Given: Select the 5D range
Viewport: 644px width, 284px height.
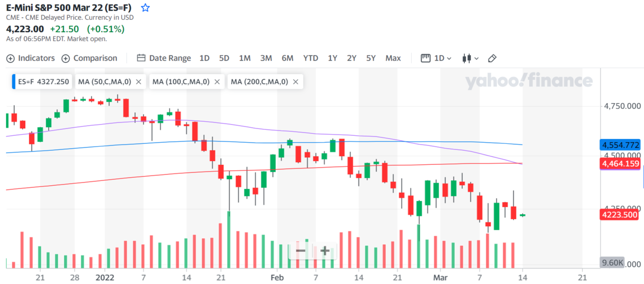Looking at the screenshot, I should pyautogui.click(x=224, y=58).
